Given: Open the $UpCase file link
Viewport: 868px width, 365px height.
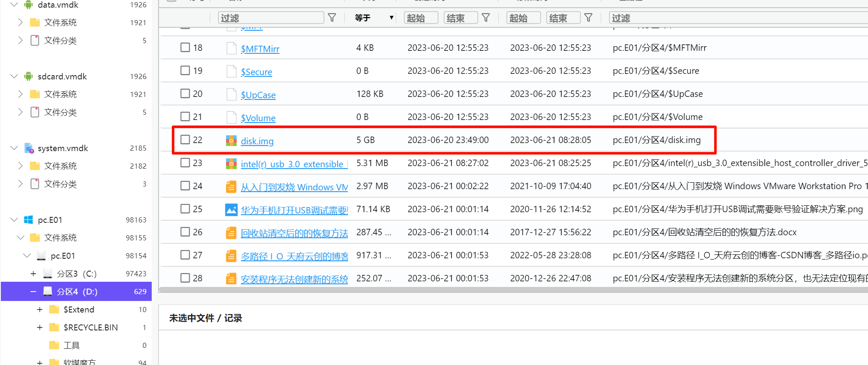Looking at the screenshot, I should point(258,95).
